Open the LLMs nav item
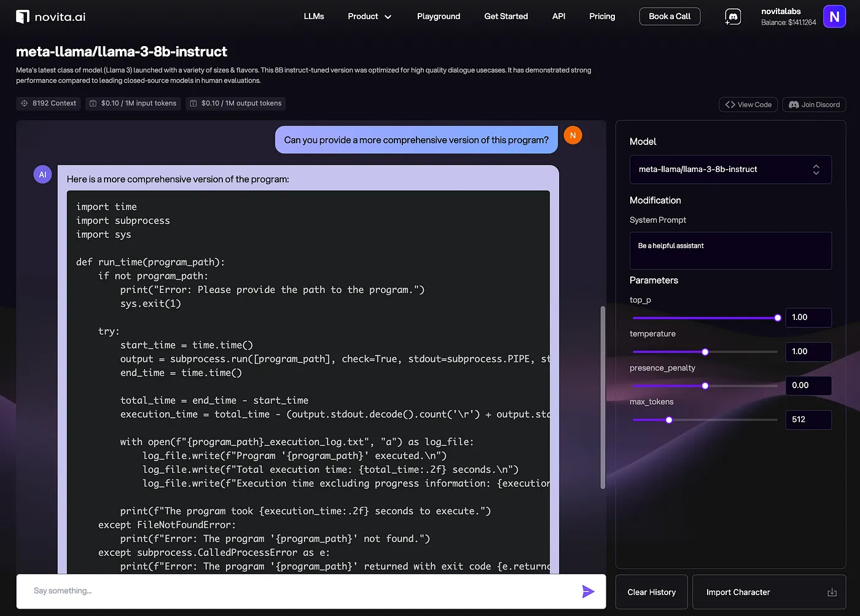Screen dimensions: 860x616 click(314, 17)
